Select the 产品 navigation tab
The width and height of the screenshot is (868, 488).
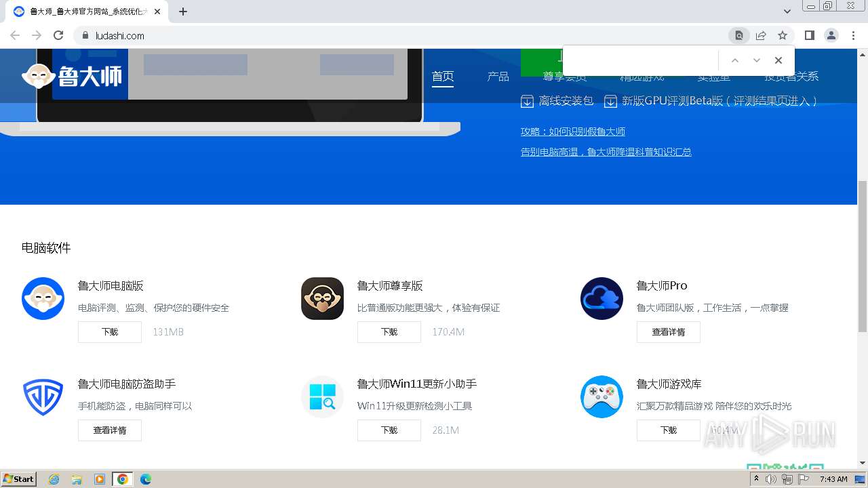pos(498,77)
